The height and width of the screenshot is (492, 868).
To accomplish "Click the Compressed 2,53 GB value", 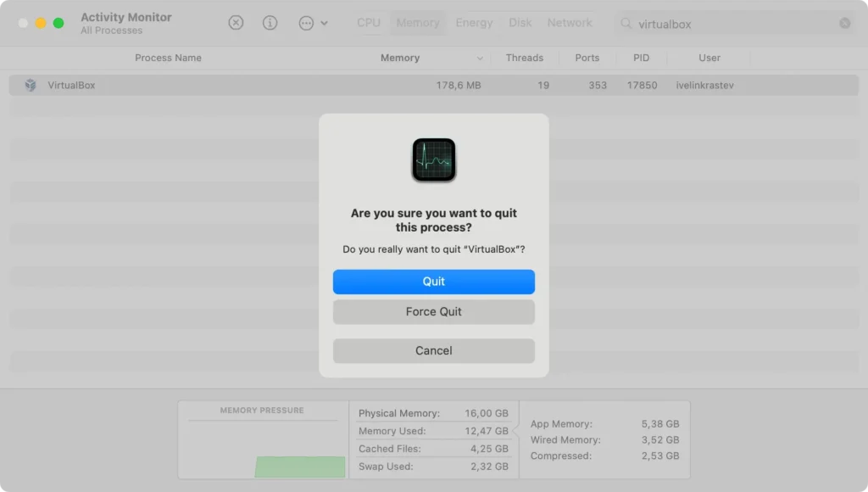I will tap(659, 456).
